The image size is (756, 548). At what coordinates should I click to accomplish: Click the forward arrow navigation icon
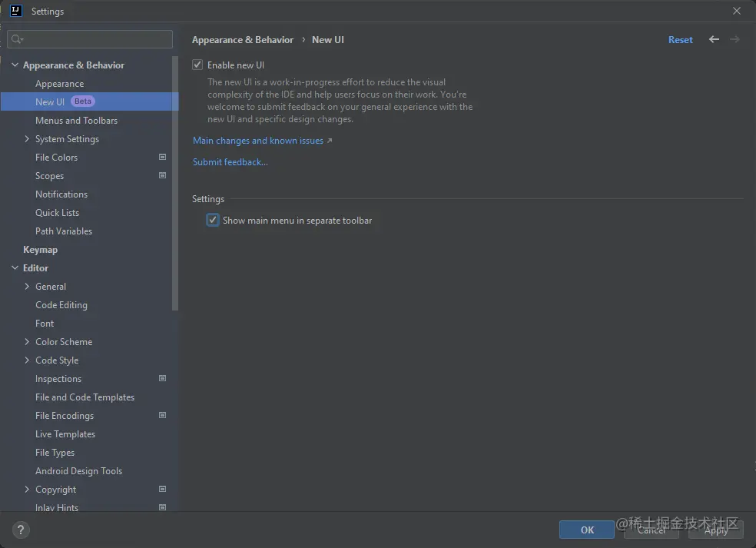click(x=734, y=39)
